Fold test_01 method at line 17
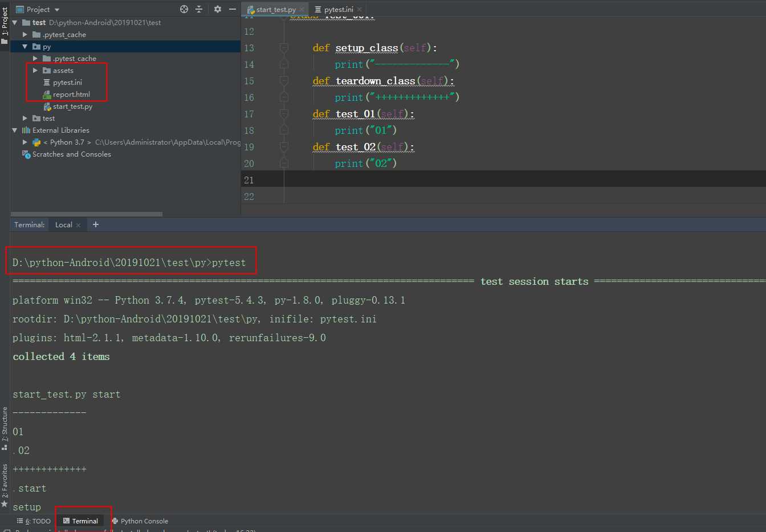Viewport: 766px width, 532px height. click(284, 114)
